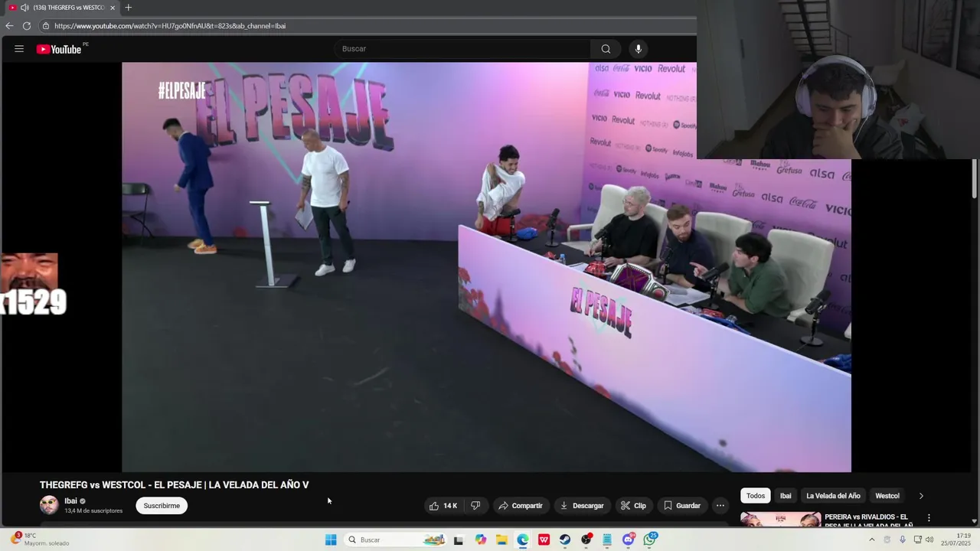Open the Notepad taskbar icon
Screen dimensions: 980x551
click(x=607, y=540)
